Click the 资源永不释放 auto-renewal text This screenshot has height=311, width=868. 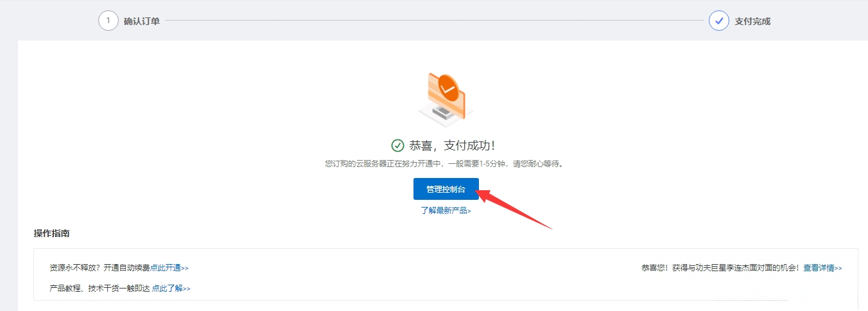coord(99,268)
